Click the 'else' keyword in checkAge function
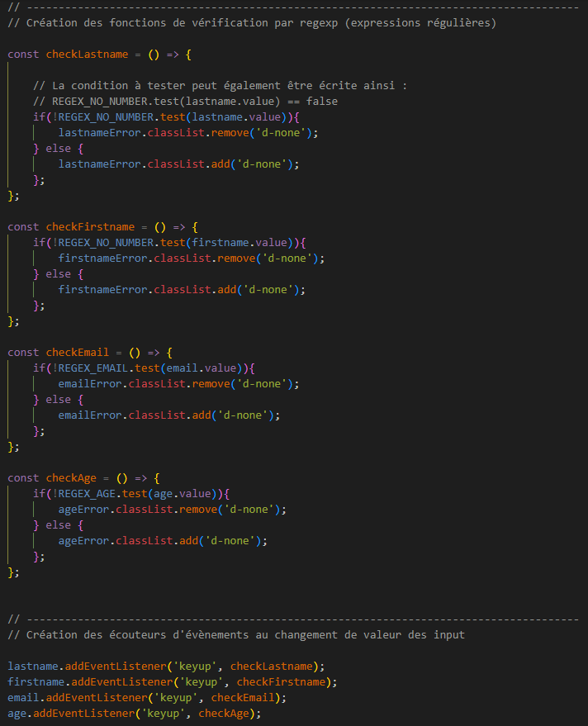Viewport: 588px width, 726px height. point(59,525)
